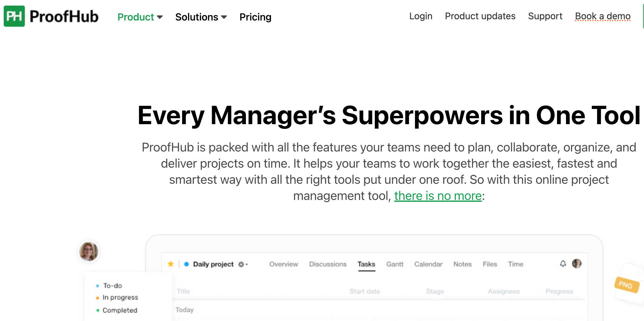
Task: Select the To-do status item
Action: (x=109, y=286)
